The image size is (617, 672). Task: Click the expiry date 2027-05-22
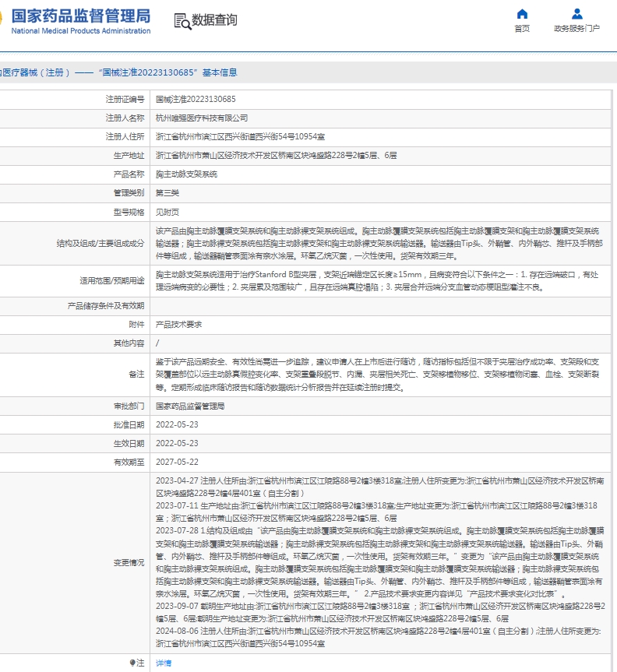pos(177,462)
